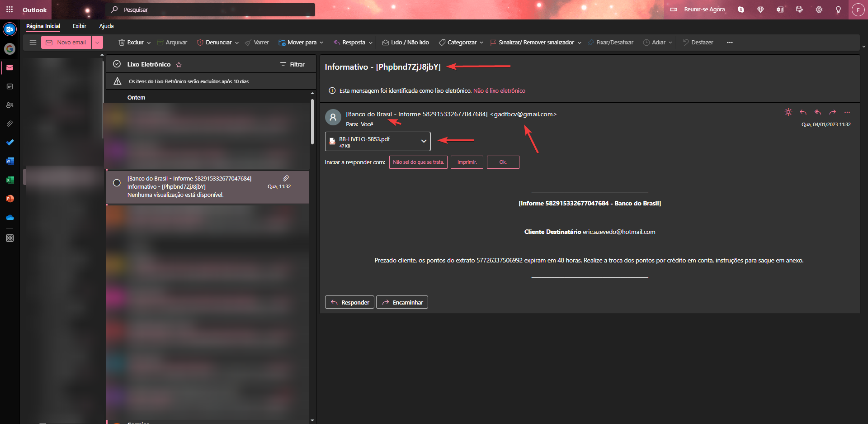The image size is (868, 424).
Task: Open OneDrive cloud icon
Action: pos(9,218)
